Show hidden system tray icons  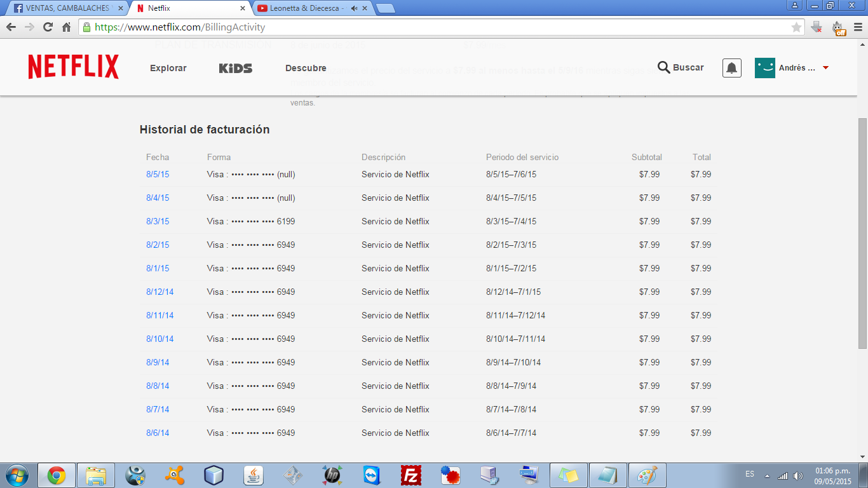(x=767, y=475)
